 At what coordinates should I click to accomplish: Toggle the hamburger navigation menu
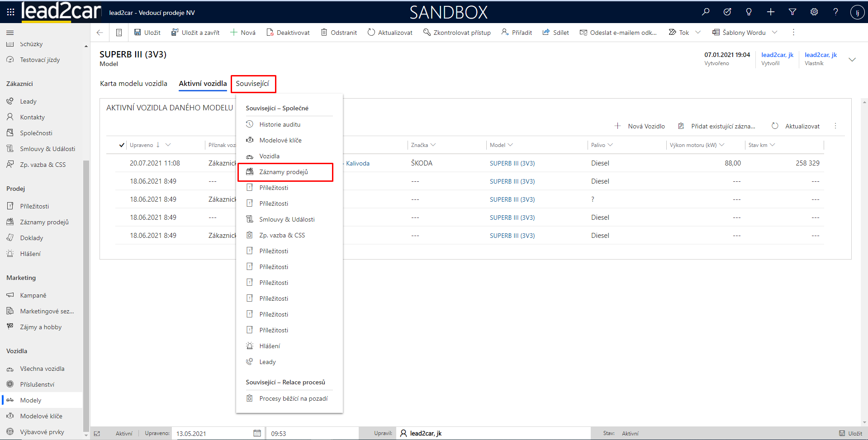coord(10,33)
